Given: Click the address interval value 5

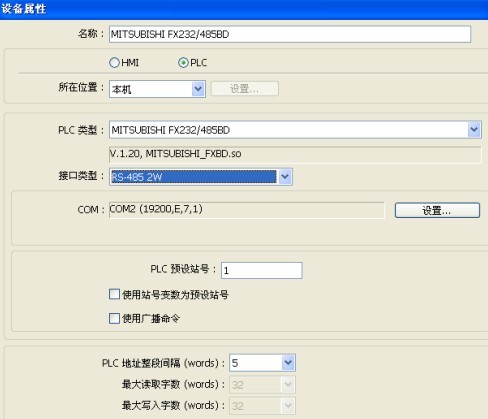Looking at the screenshot, I should tap(256, 363).
